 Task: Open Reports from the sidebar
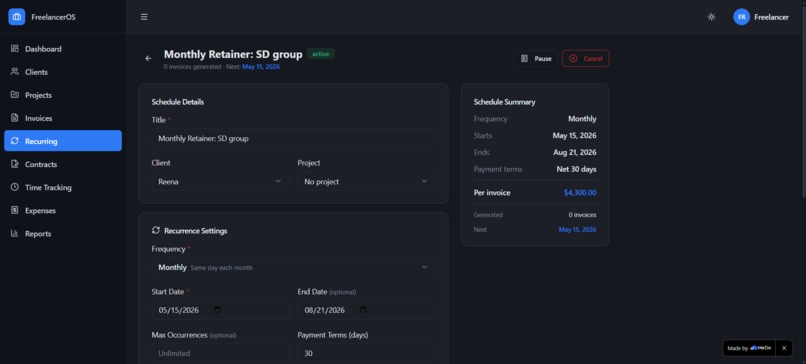63,233
